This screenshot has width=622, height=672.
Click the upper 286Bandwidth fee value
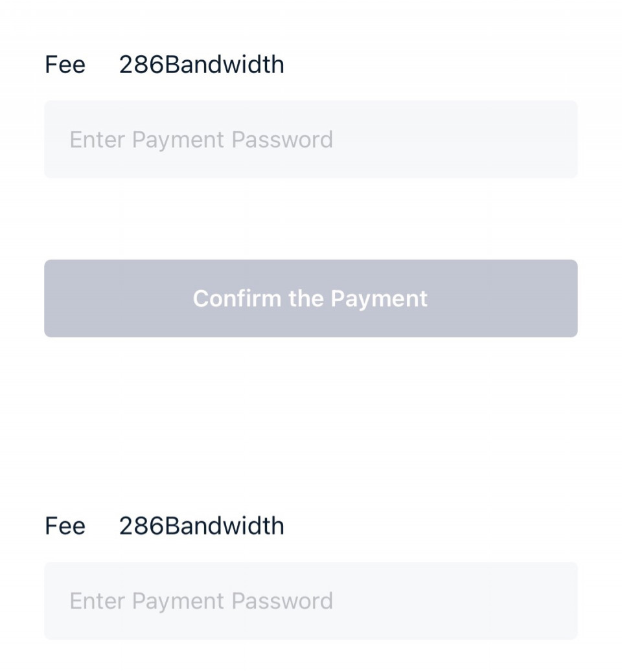(x=202, y=65)
